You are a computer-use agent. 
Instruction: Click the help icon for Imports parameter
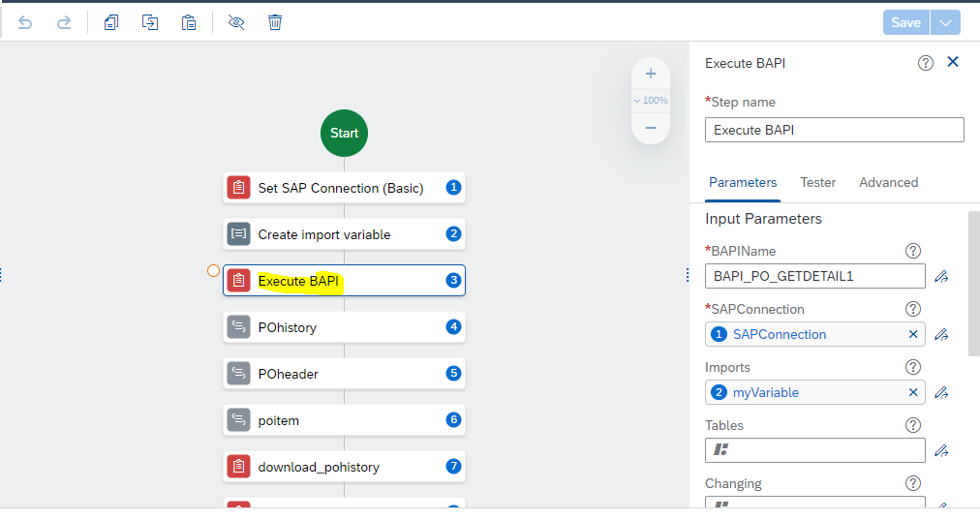click(913, 367)
